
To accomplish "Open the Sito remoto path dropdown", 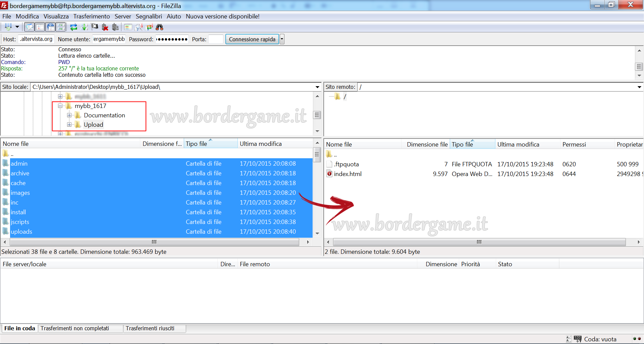I will point(639,87).
